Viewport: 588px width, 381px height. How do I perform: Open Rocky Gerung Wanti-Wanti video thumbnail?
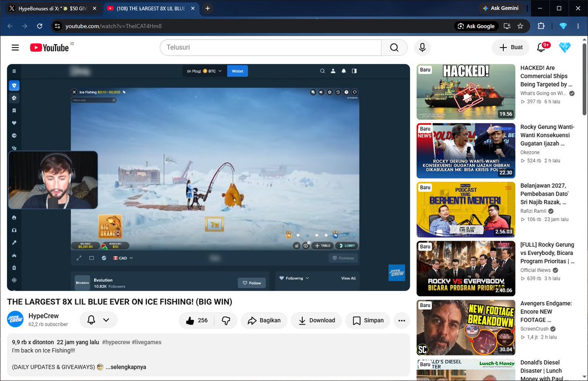(466, 151)
